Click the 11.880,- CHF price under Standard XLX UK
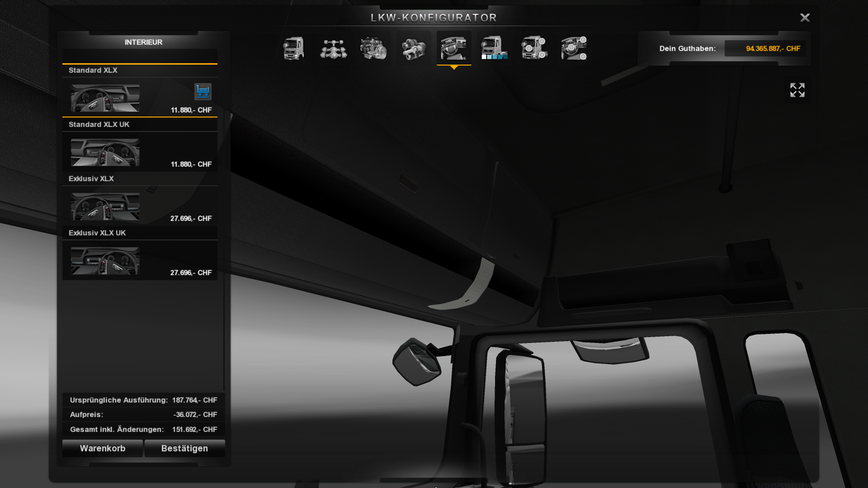868x488 pixels. (x=191, y=164)
